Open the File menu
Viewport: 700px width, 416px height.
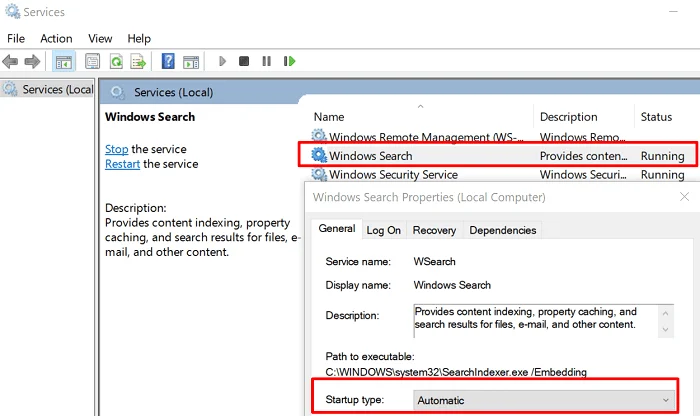pyautogui.click(x=16, y=38)
